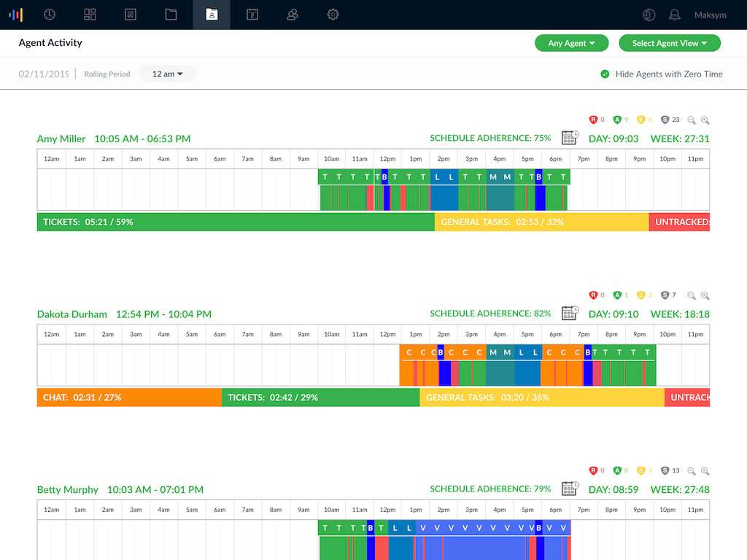Zoom out on Dakota Durham's timeline

[x=692, y=295]
